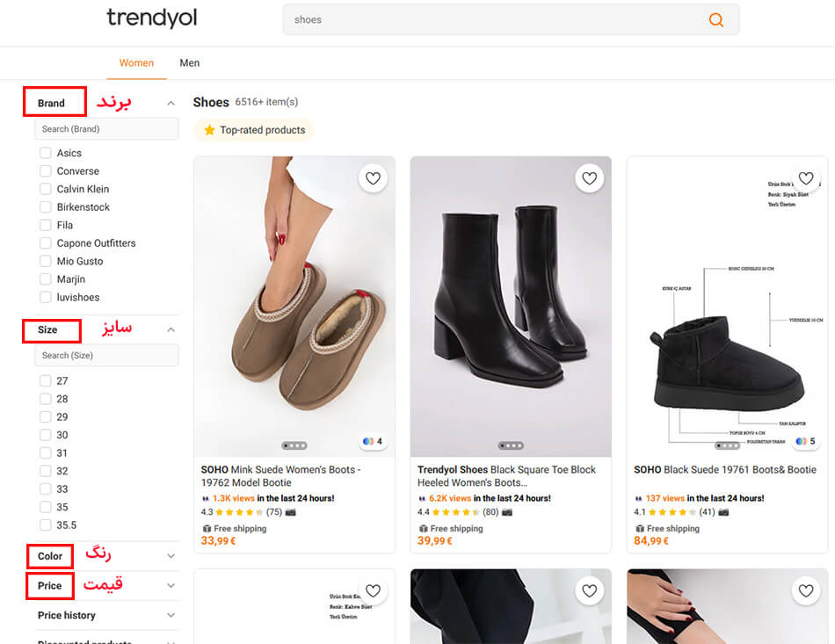This screenshot has height=644, width=835.
Task: Click heart on SOHO Black Suede bootie
Action: pos(805,178)
